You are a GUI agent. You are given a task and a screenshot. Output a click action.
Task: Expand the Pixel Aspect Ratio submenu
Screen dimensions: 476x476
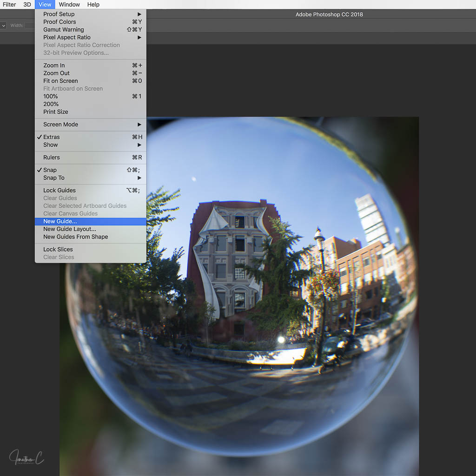pyautogui.click(x=67, y=38)
